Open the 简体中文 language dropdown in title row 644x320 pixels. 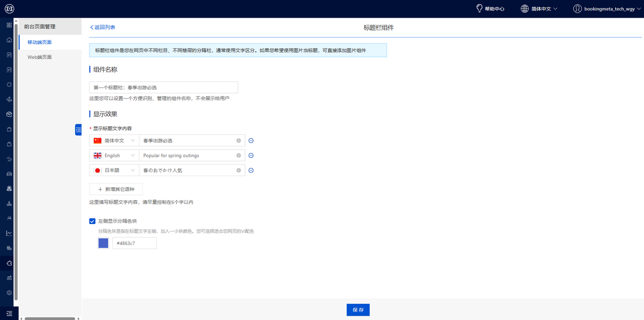[x=114, y=141]
